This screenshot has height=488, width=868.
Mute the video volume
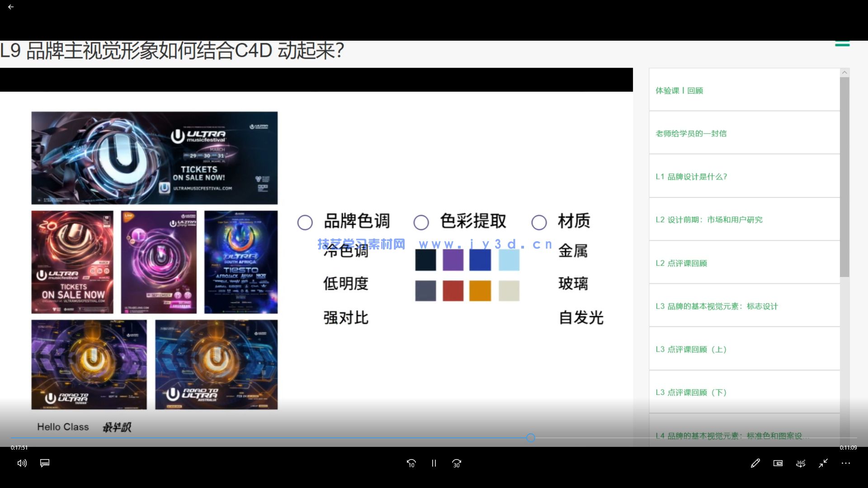pos(21,463)
